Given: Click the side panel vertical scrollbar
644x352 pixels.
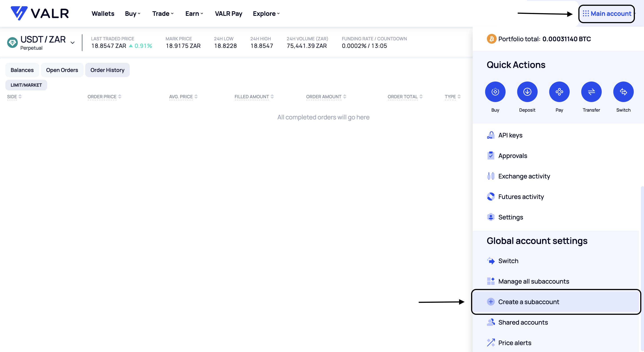Looking at the screenshot, I should [x=642, y=268].
